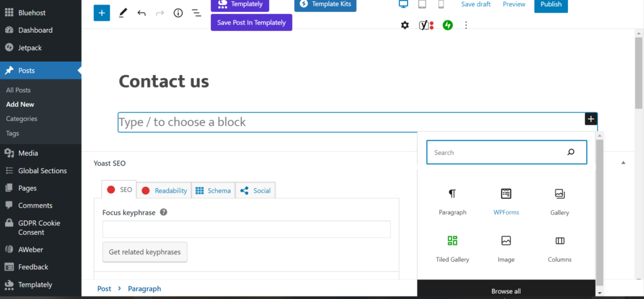The image size is (644, 299).
Task: Open the three-dot Options menu
Action: 466,26
